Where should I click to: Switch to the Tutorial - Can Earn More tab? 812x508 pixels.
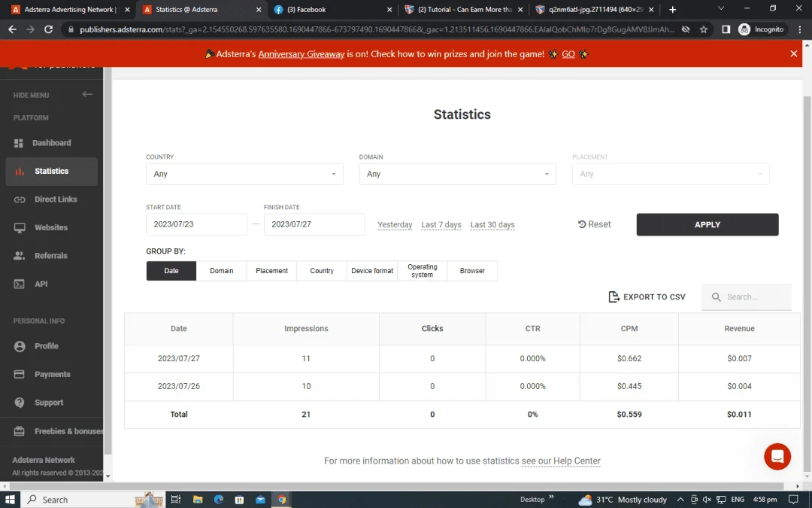[463, 9]
